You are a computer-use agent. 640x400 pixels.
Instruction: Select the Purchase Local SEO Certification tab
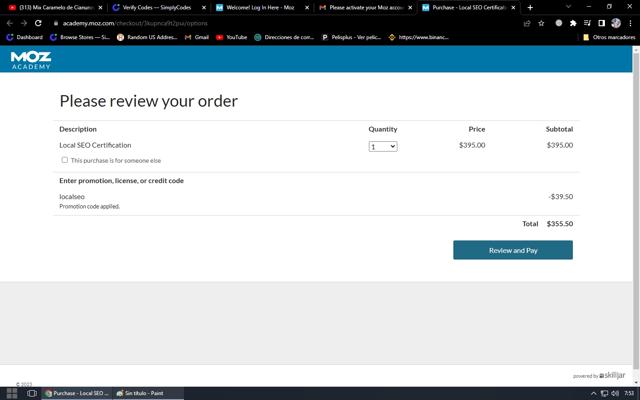point(467,7)
